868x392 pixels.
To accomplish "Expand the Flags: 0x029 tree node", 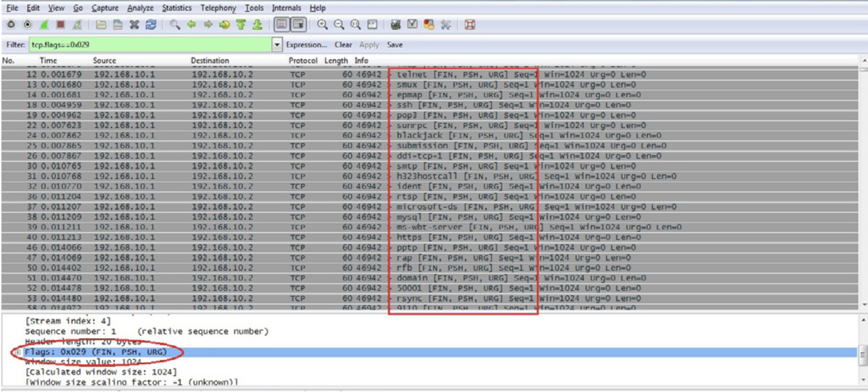I will click(x=17, y=352).
